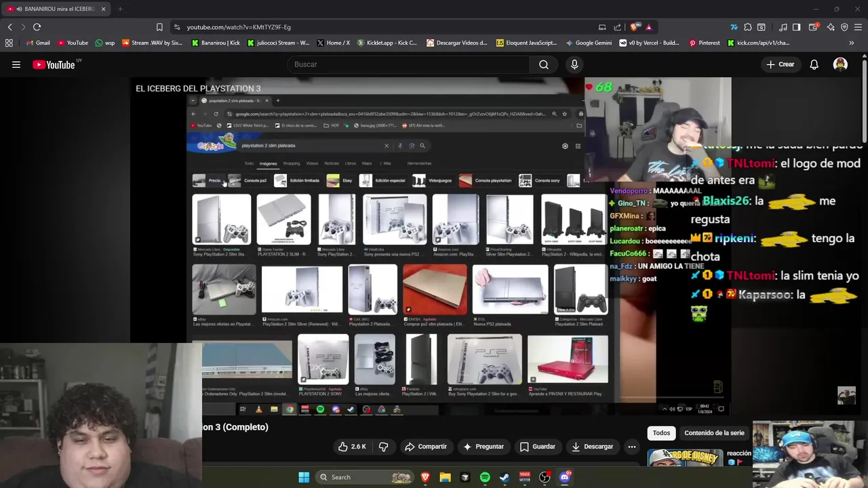Open the Brave Rewards triangle icon
Image resolution: width=868 pixels, height=488 pixels.
(648, 27)
